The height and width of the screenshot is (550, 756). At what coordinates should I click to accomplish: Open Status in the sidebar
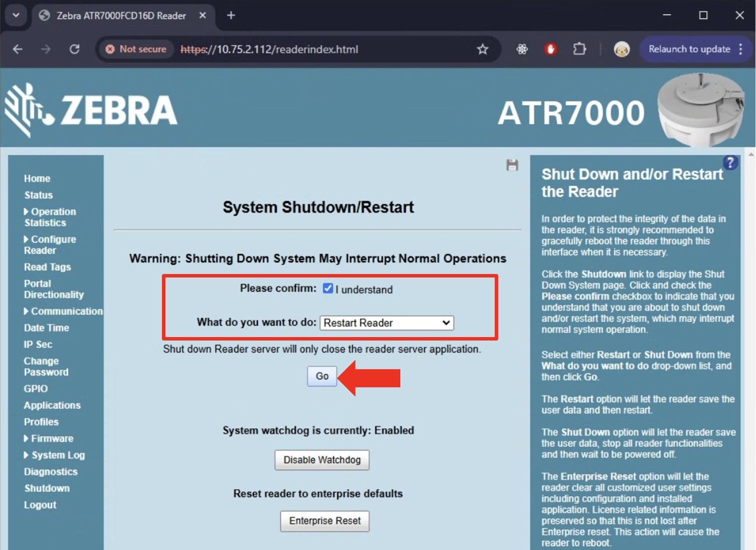tap(39, 195)
